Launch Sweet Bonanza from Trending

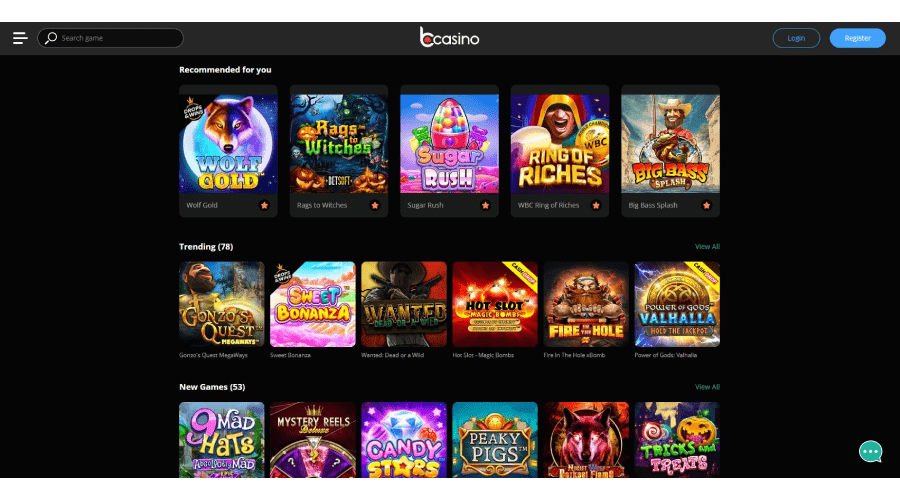pos(313,304)
